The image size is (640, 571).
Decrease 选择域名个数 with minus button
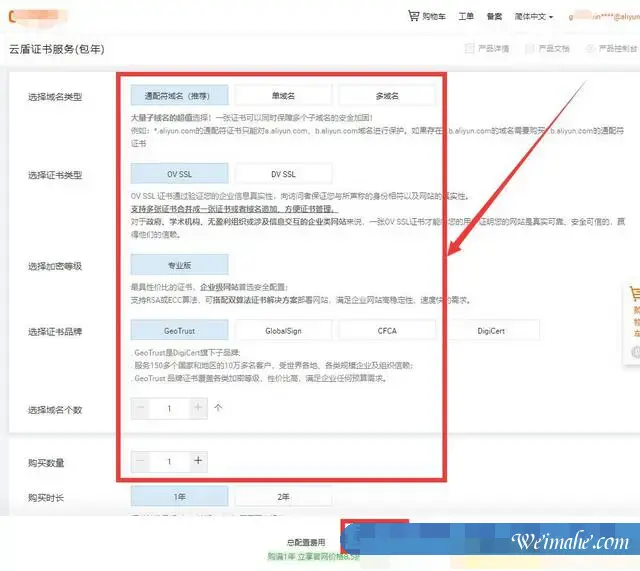click(140, 408)
